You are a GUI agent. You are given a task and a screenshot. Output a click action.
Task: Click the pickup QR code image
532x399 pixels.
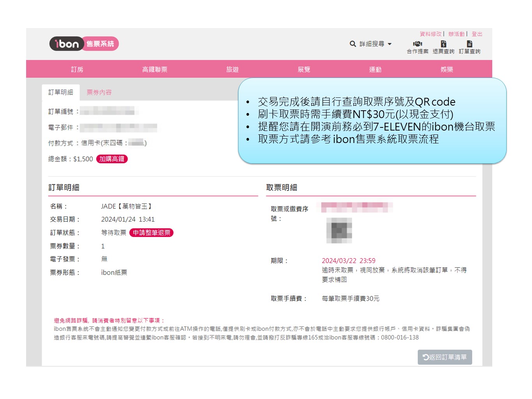pyautogui.click(x=339, y=230)
